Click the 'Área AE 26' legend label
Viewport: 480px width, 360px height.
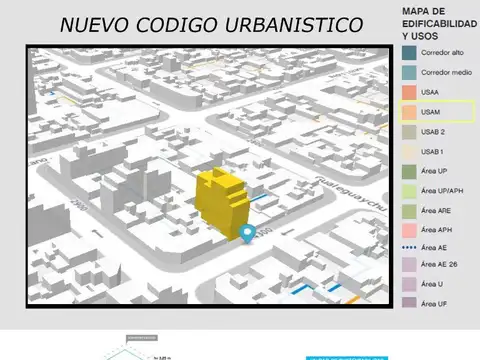tap(439, 264)
